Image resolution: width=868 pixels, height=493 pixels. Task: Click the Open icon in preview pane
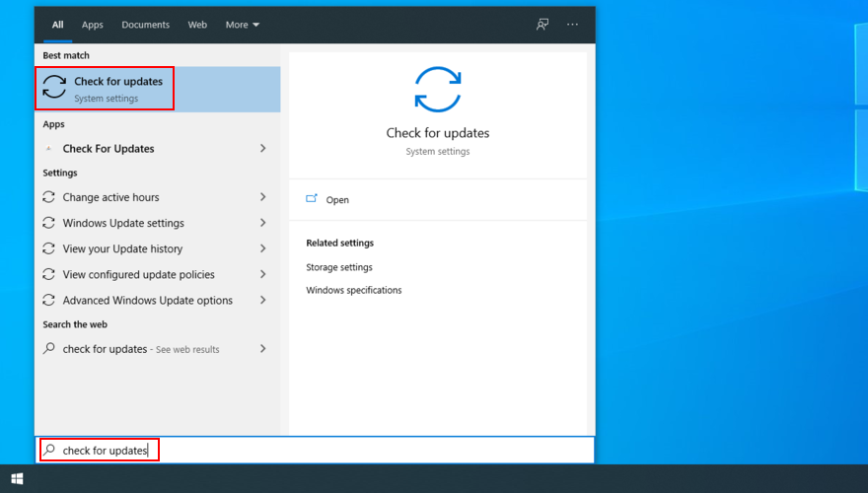(312, 199)
